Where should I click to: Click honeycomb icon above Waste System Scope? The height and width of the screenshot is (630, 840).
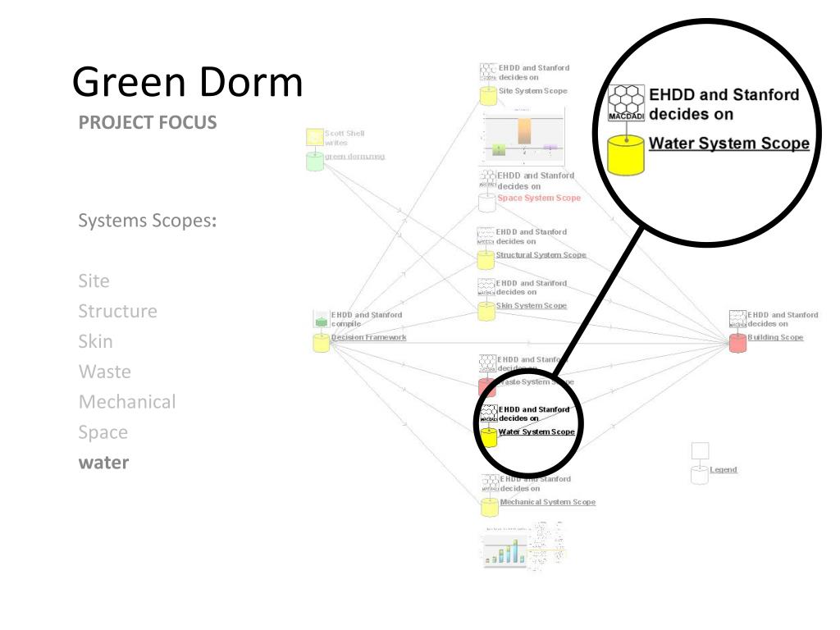click(487, 363)
